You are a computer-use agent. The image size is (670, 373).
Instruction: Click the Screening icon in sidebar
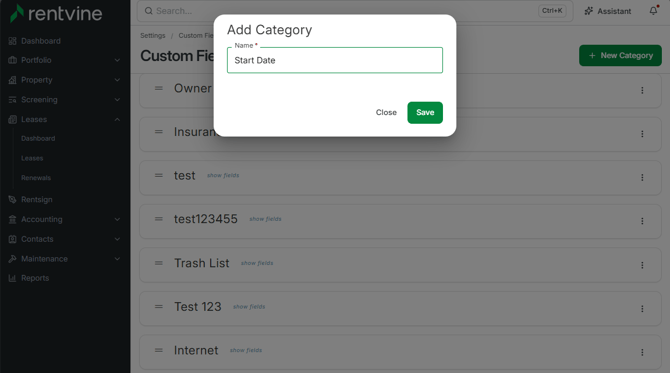(x=12, y=100)
